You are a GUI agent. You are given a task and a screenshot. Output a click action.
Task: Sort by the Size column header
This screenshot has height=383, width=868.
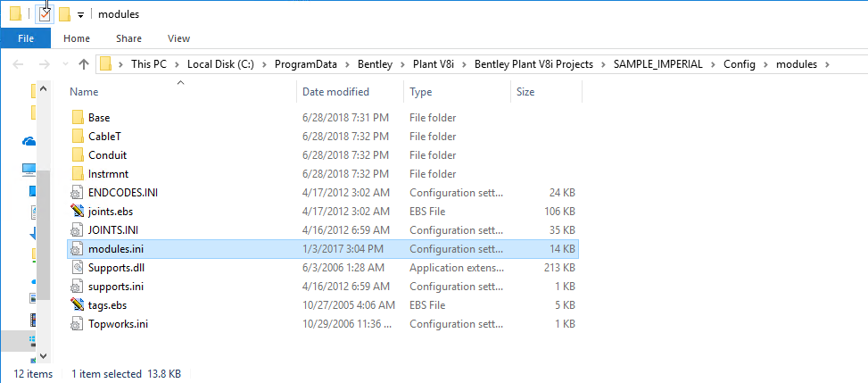(546, 92)
